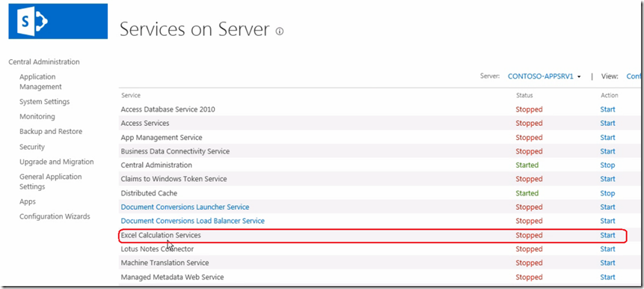The width and height of the screenshot is (644, 289).
Task: Click the Central Administration service name in table
Action: [156, 165]
